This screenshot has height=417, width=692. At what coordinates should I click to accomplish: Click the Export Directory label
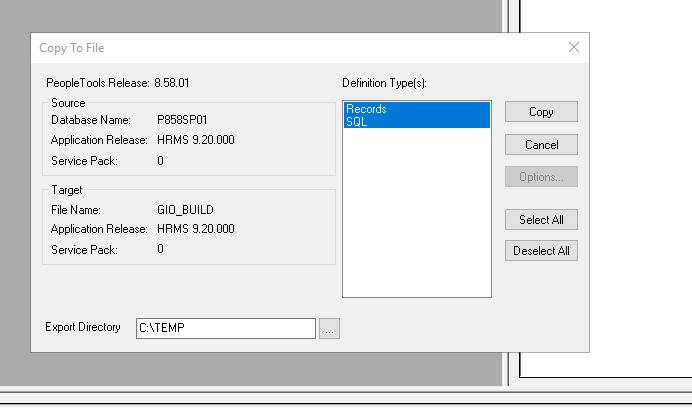(x=83, y=328)
